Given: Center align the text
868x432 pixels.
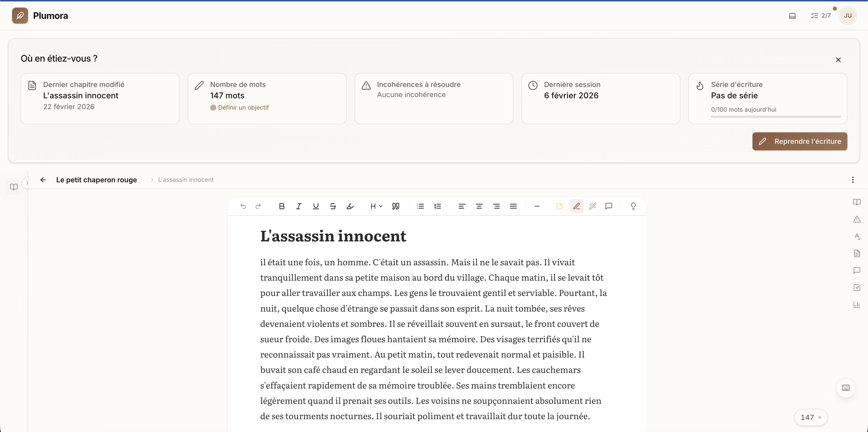Looking at the screenshot, I should coord(479,206).
